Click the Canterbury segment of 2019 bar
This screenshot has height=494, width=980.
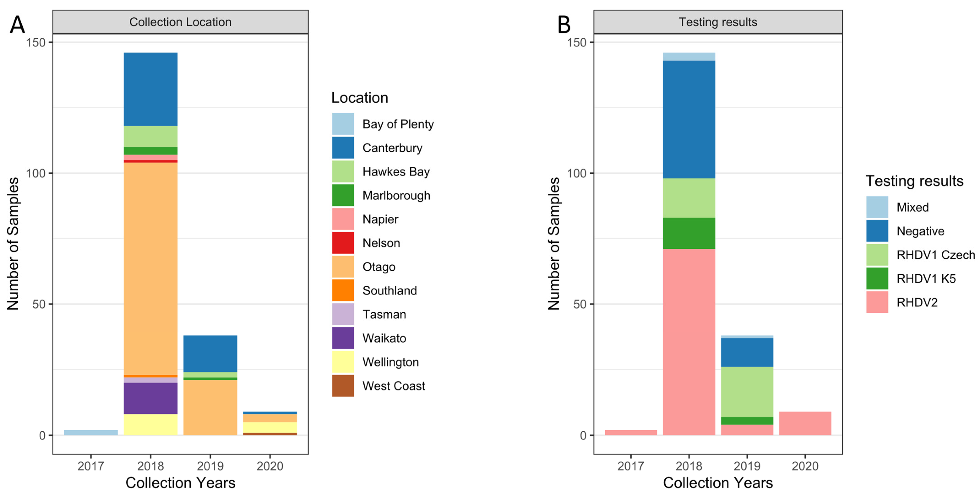(x=210, y=354)
